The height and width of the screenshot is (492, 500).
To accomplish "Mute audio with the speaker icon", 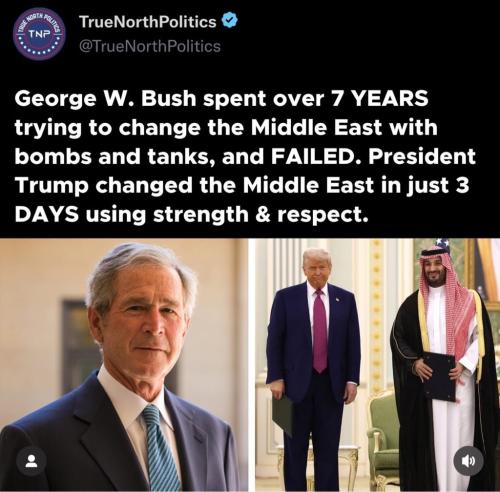I will pos(469,461).
